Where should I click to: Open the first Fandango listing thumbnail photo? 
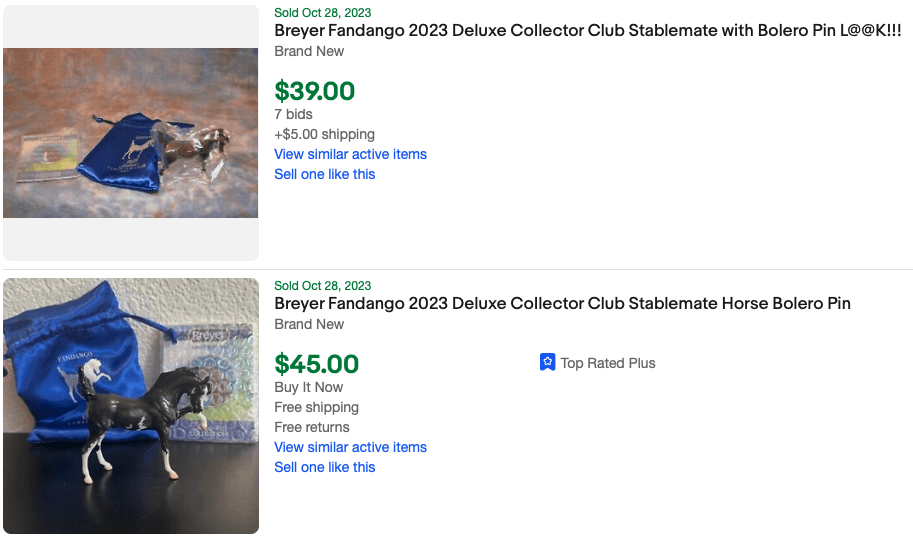[x=131, y=133]
